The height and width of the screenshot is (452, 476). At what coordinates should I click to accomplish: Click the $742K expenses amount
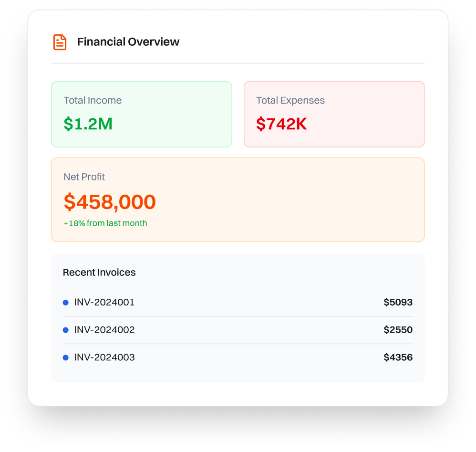tap(281, 124)
